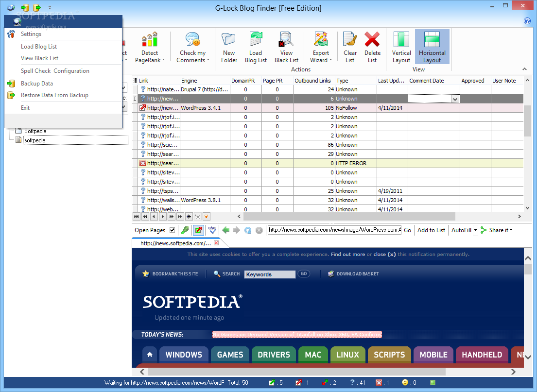The image size is (537, 392).
Task: Click the browser Refresh icon
Action: [x=248, y=230]
